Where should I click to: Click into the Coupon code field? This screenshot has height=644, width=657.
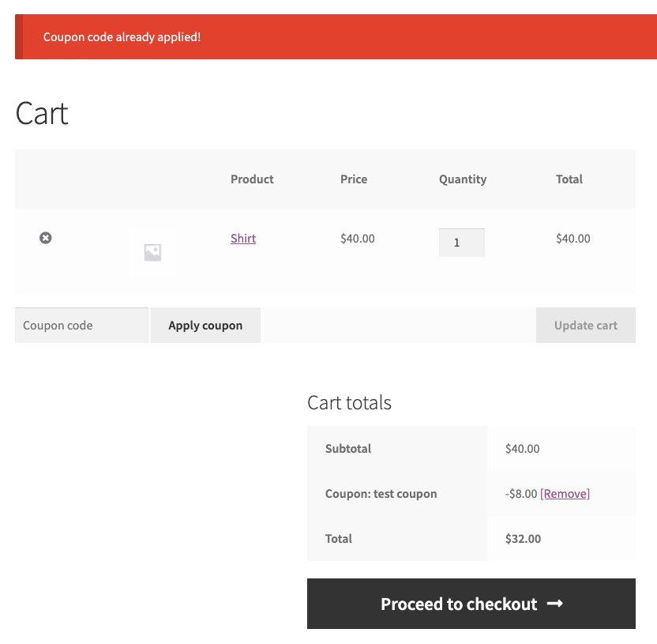81,326
